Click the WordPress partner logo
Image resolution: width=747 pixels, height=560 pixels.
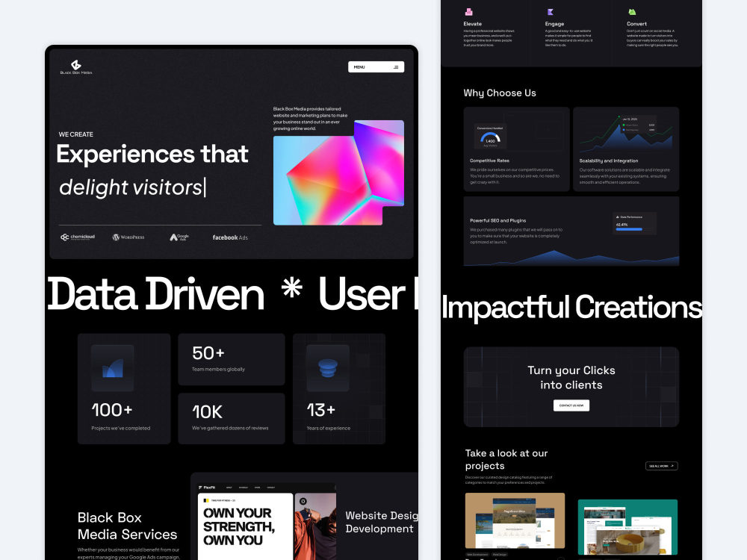128,237
